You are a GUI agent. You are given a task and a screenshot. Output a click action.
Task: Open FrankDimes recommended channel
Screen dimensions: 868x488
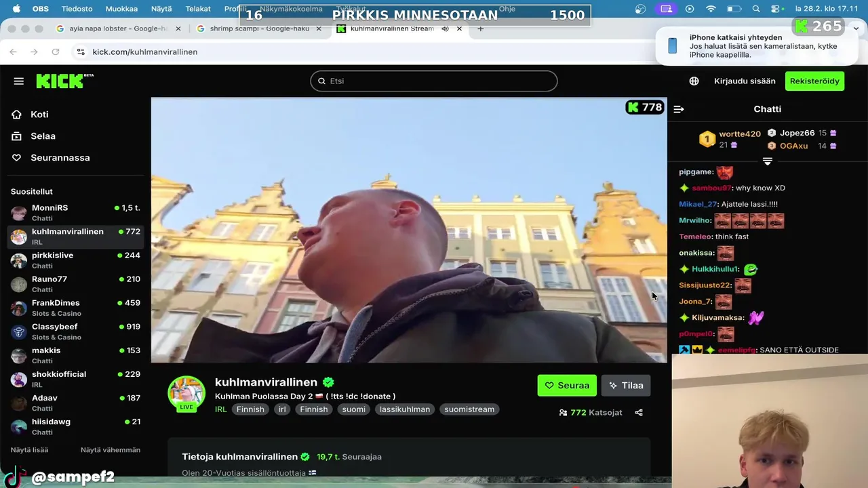pos(75,308)
